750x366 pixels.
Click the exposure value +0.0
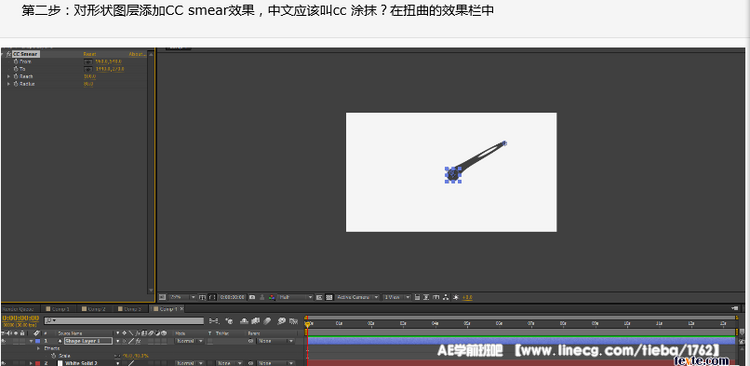[x=467, y=297]
